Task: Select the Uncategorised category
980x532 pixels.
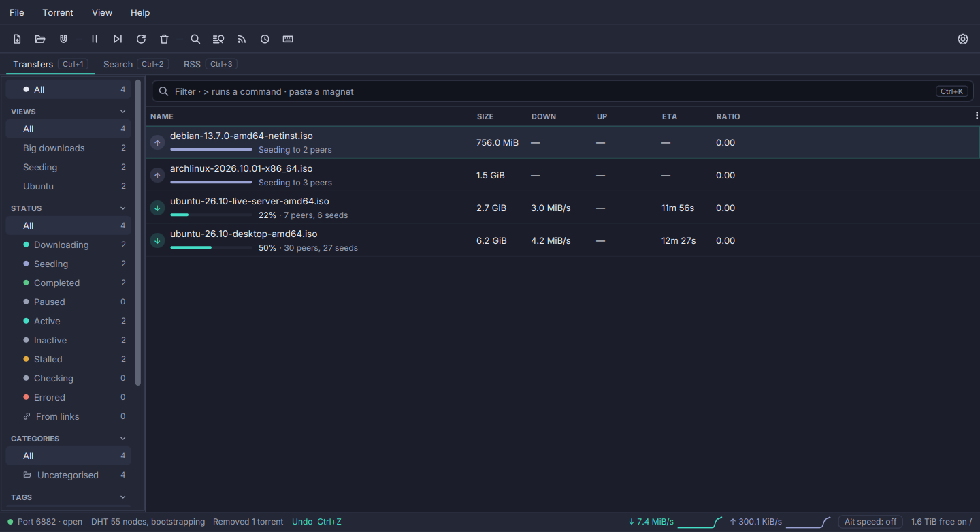Action: (69, 475)
